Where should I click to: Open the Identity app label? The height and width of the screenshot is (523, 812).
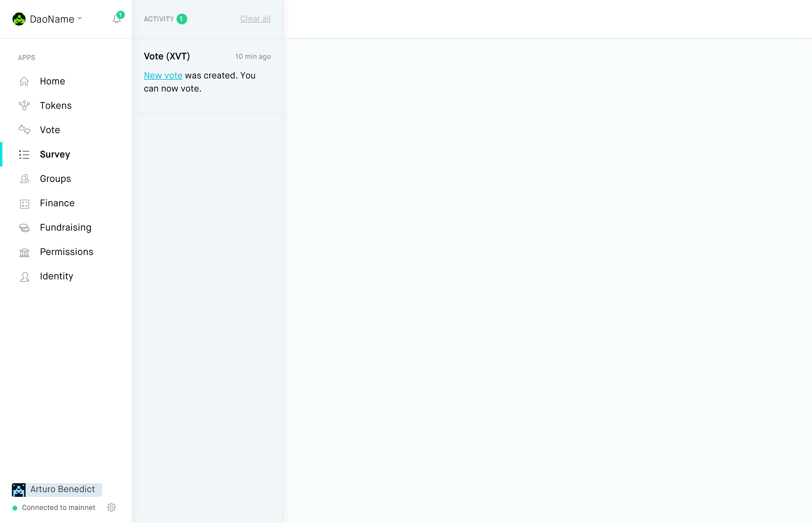point(56,276)
